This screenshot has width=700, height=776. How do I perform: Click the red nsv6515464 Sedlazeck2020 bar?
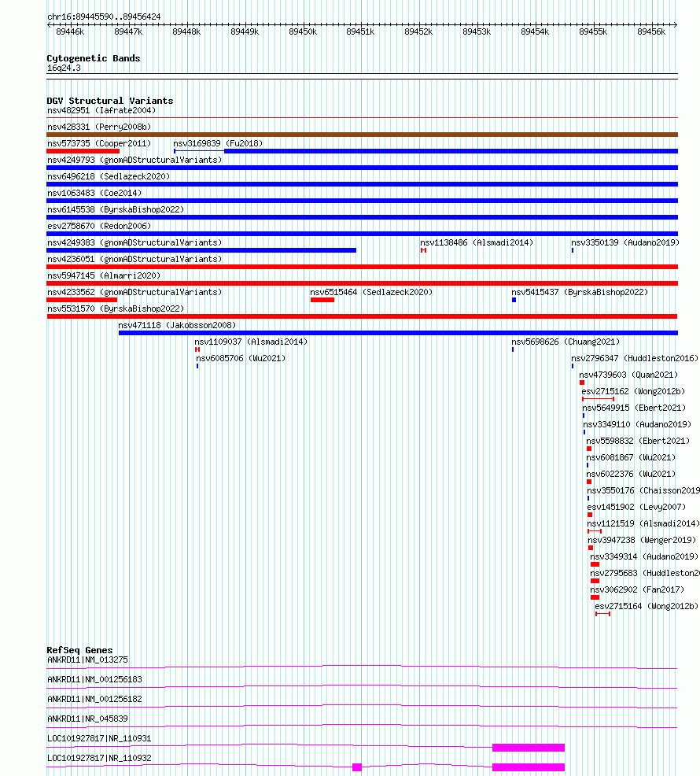tap(322, 300)
